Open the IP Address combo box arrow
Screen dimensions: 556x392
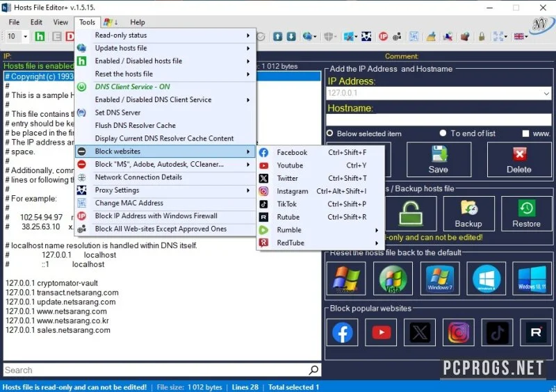click(x=546, y=93)
